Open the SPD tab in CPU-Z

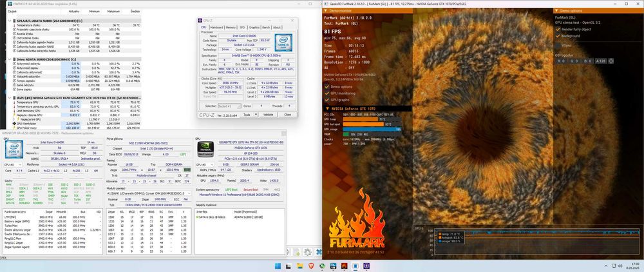(242, 28)
